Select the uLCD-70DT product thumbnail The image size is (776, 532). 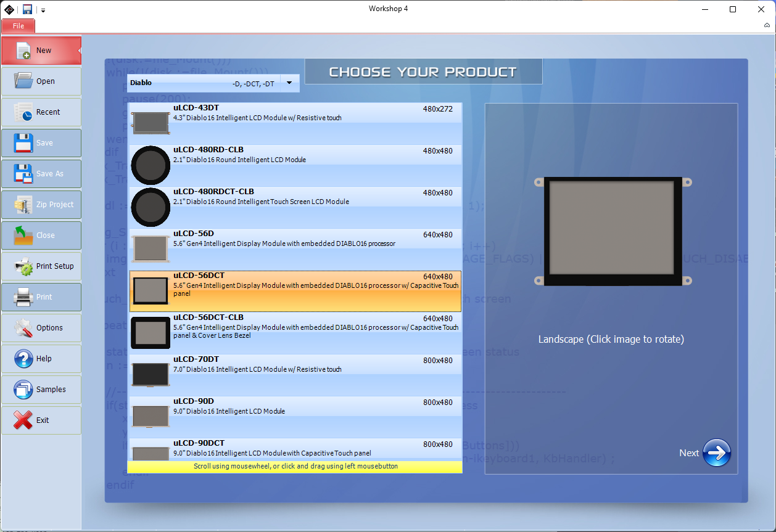coord(151,375)
